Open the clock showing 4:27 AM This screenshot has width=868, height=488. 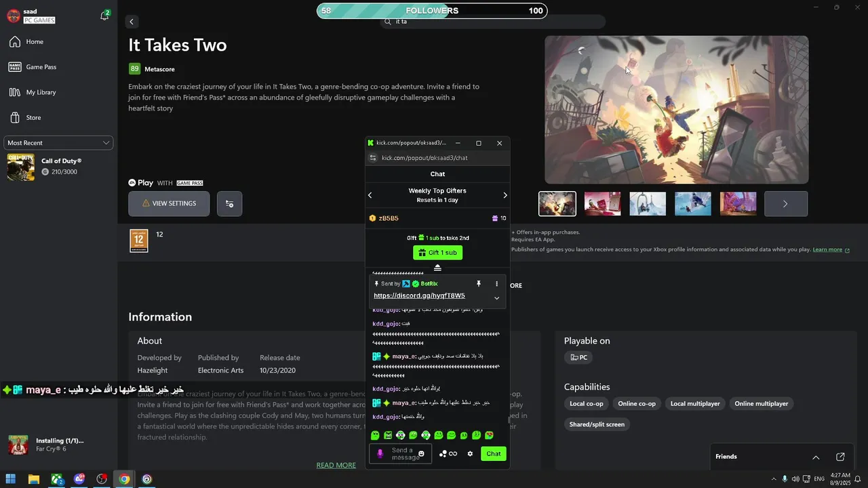pos(840,479)
